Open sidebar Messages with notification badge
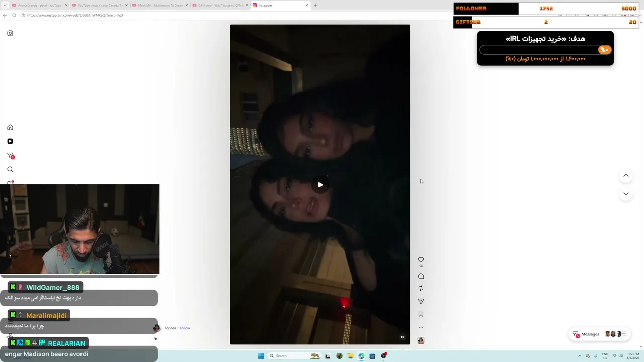 tap(10, 156)
